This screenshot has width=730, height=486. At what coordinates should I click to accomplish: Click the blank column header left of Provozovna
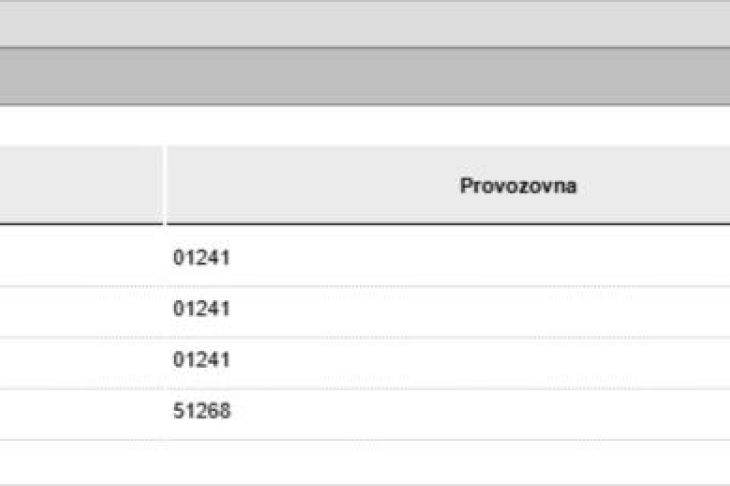point(80,186)
